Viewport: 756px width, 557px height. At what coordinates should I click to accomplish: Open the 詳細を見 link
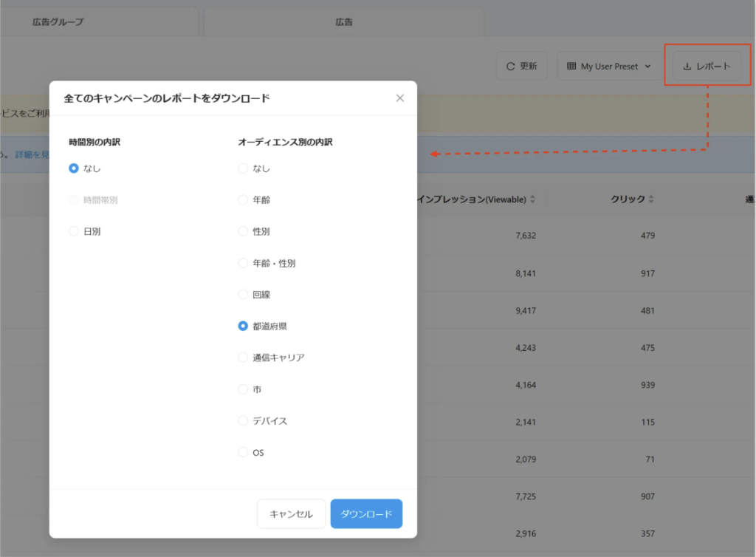click(32, 155)
